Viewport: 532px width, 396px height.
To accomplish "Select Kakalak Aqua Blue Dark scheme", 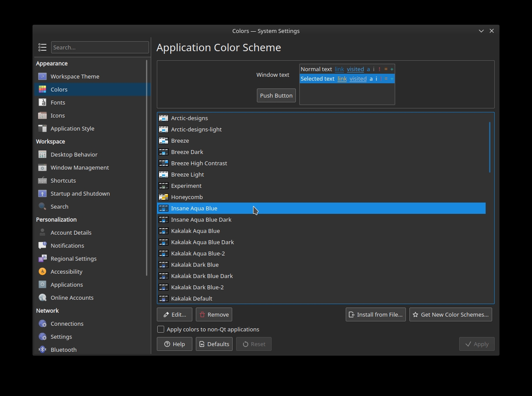I will (x=321, y=242).
